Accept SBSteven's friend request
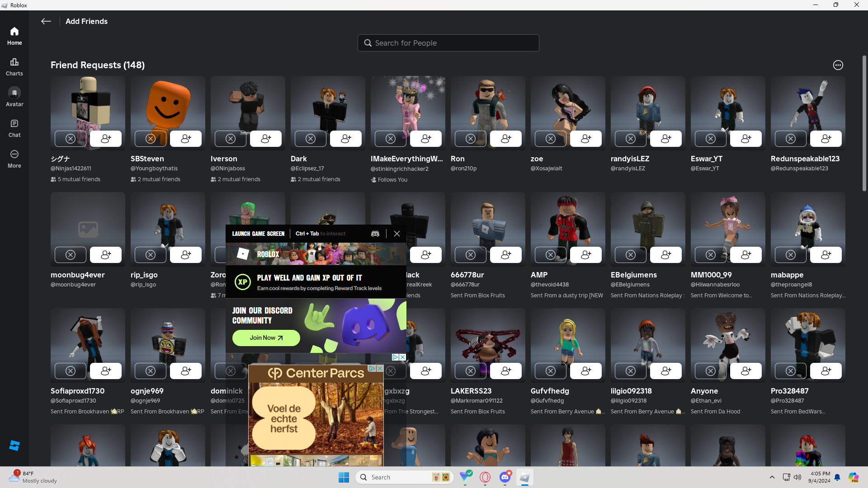This screenshot has height=488, width=868. pyautogui.click(x=186, y=139)
